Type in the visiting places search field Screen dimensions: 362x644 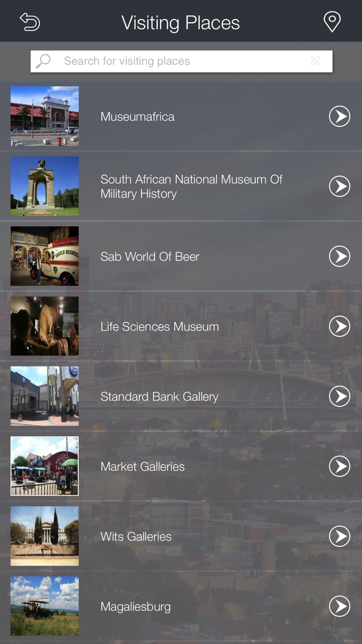181,61
